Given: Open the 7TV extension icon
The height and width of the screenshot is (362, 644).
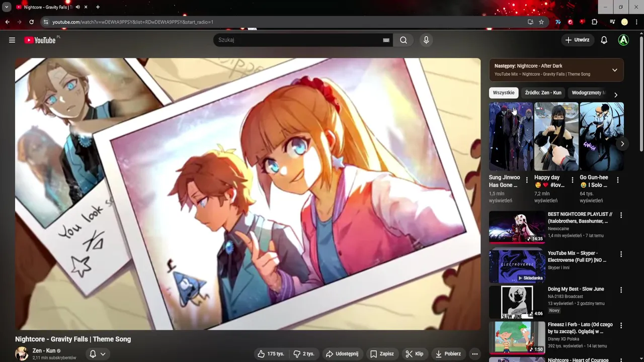Looking at the screenshot, I should (558, 22).
